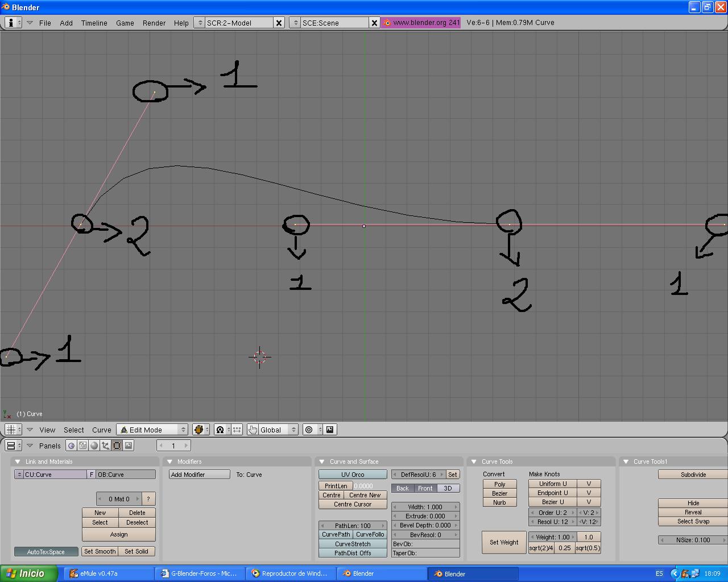728x582 pixels.
Task: Open the Logic context panel icon
Action: tap(71, 446)
